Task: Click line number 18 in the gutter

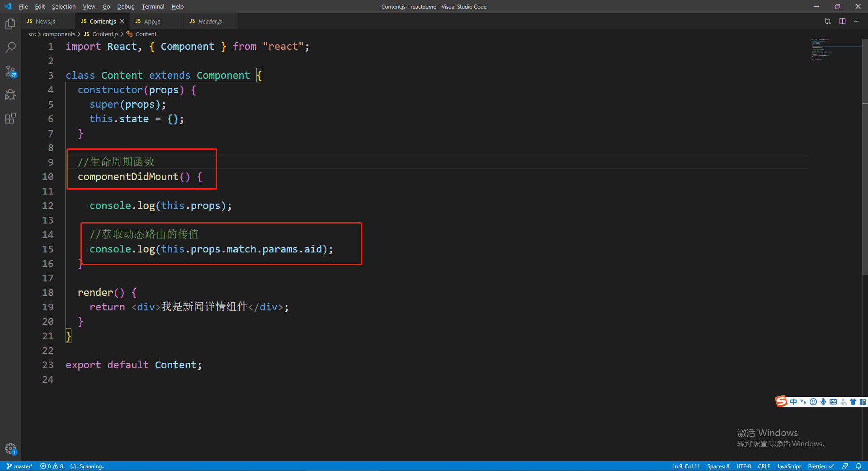Action: point(47,293)
